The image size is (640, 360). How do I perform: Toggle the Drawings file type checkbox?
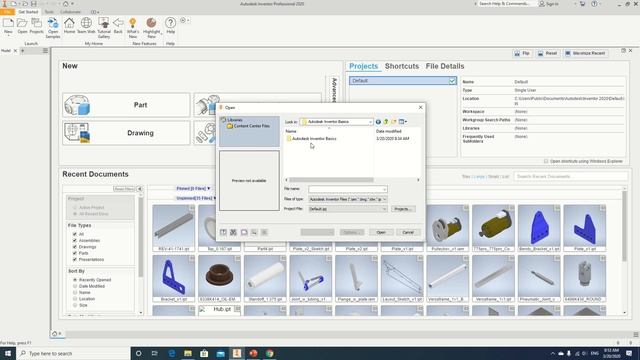point(75,247)
